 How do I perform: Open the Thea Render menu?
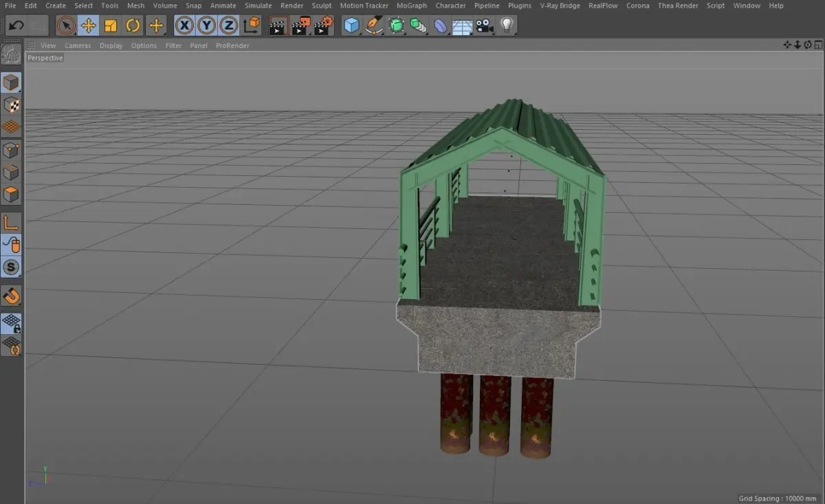click(678, 6)
